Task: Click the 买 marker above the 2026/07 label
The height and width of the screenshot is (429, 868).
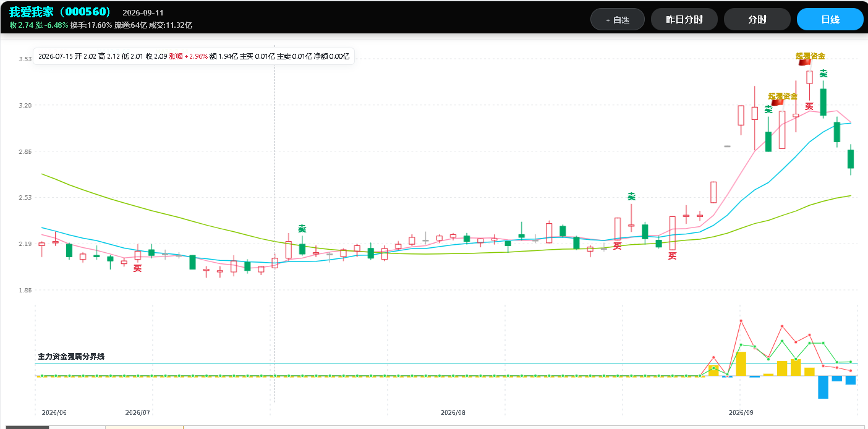Action: (x=138, y=268)
